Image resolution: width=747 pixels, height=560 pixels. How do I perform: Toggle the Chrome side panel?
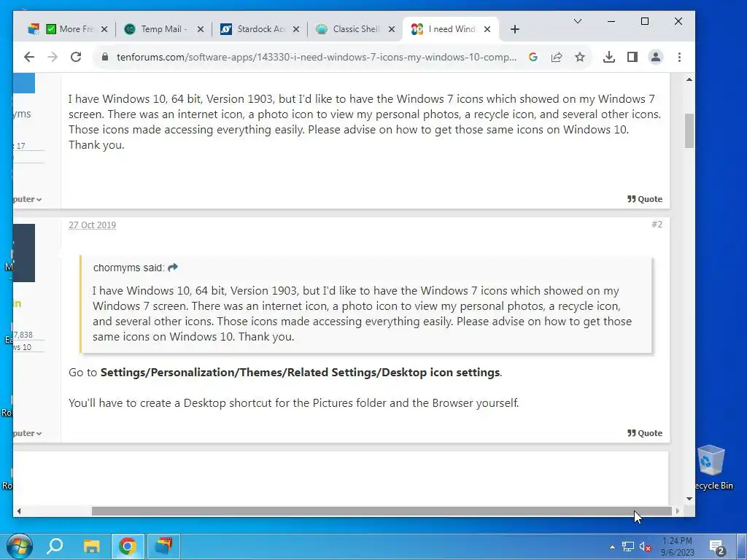pyautogui.click(x=632, y=57)
